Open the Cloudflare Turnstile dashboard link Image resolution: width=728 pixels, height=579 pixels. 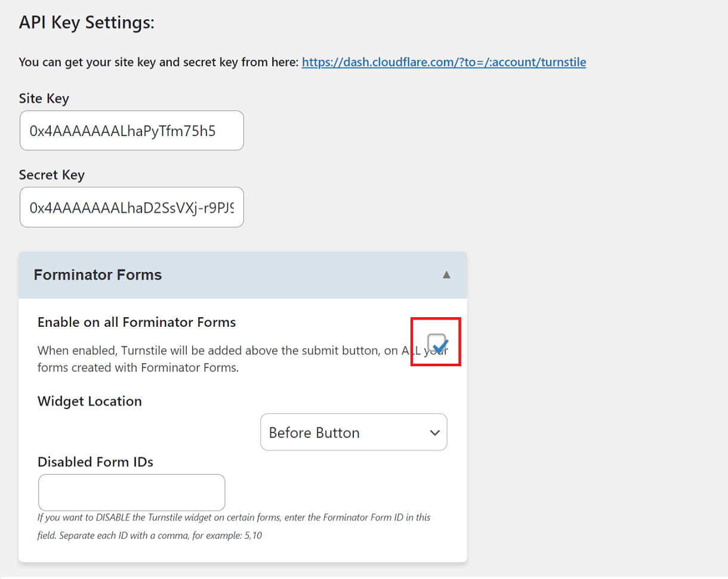tap(444, 62)
